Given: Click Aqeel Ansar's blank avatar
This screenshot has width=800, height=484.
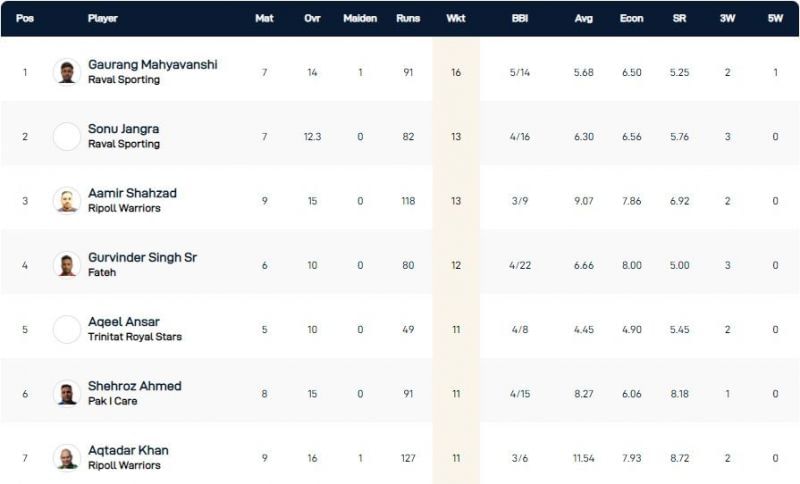Looking at the screenshot, I should point(67,329).
